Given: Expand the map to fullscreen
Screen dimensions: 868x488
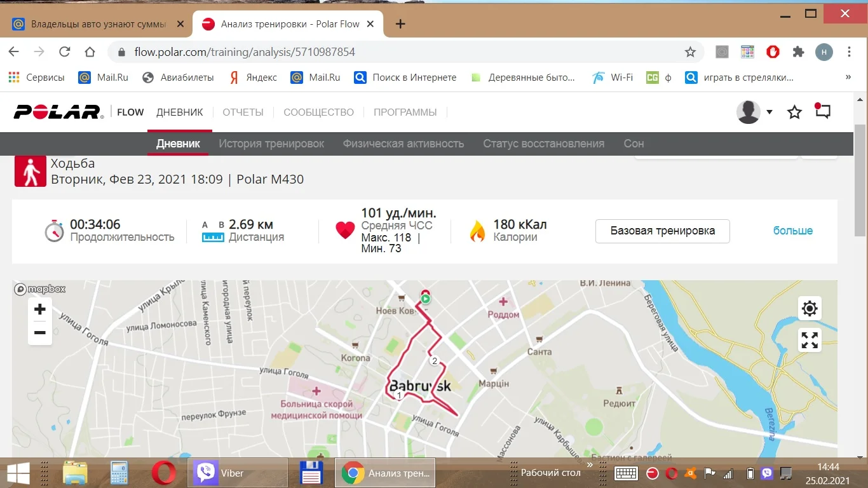Looking at the screenshot, I should 810,340.
